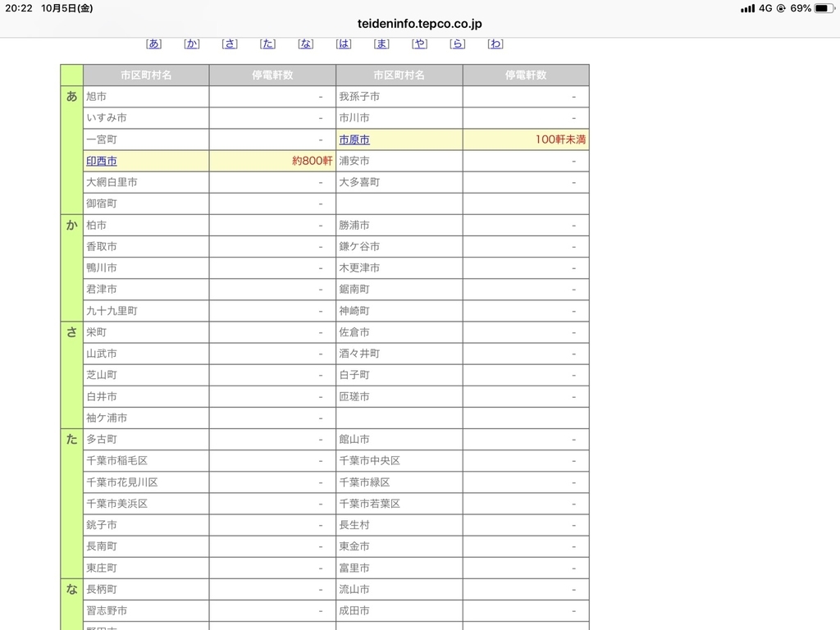
Task: Click the 千葉市稲毛区 row name
Action: point(116,461)
